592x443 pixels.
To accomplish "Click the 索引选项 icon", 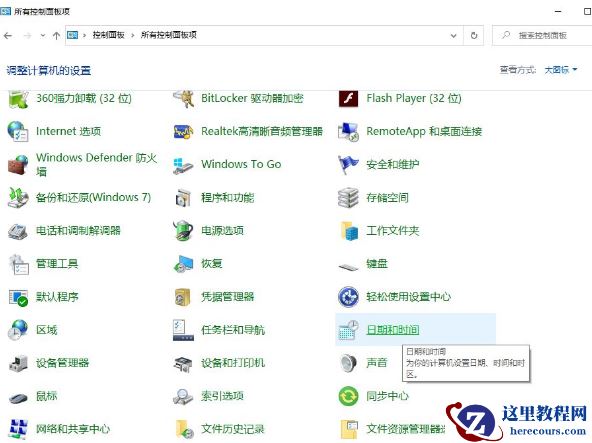I will 183,397.
